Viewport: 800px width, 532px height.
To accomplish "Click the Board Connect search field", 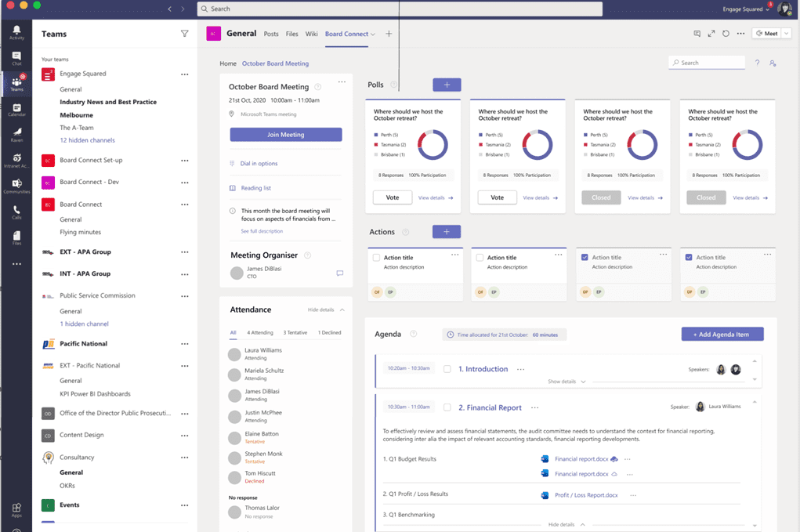I will pos(709,63).
